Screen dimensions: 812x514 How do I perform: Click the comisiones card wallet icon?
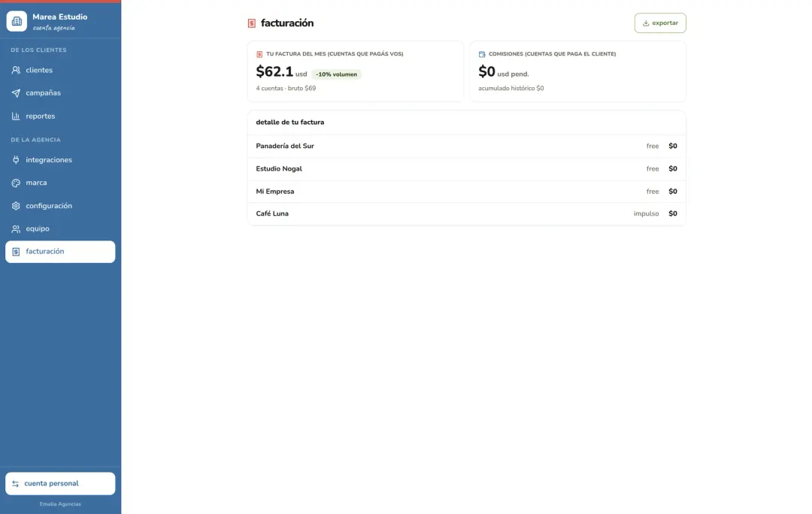(482, 54)
